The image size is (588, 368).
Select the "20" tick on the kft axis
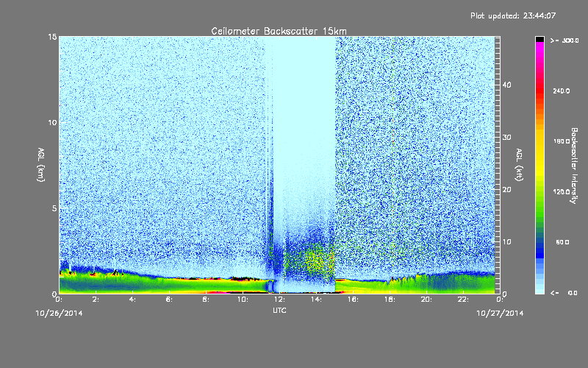(506, 190)
